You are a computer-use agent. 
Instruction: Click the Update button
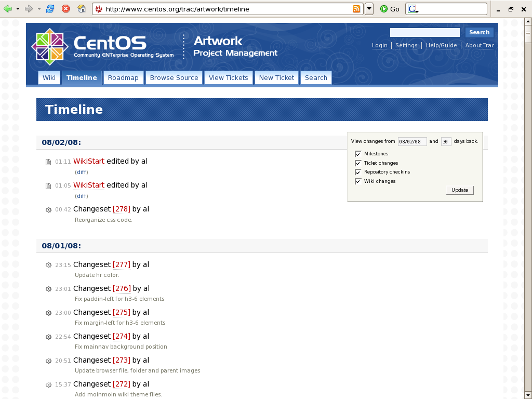click(x=460, y=190)
